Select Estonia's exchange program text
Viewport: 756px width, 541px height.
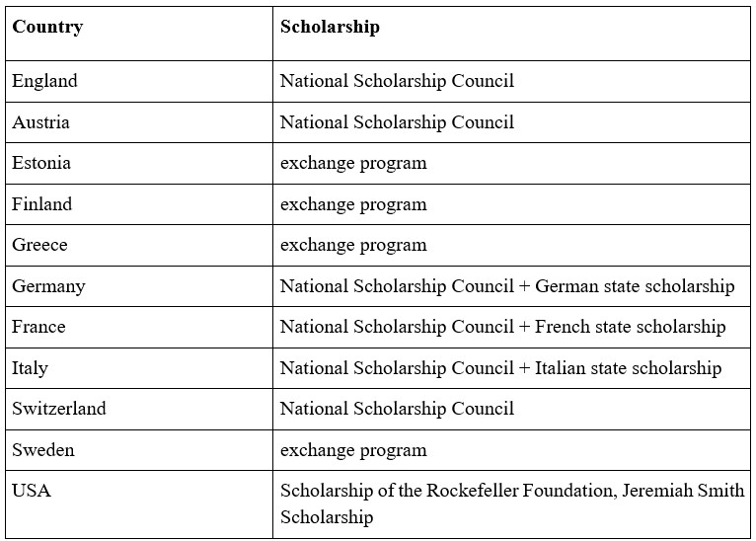click(354, 163)
